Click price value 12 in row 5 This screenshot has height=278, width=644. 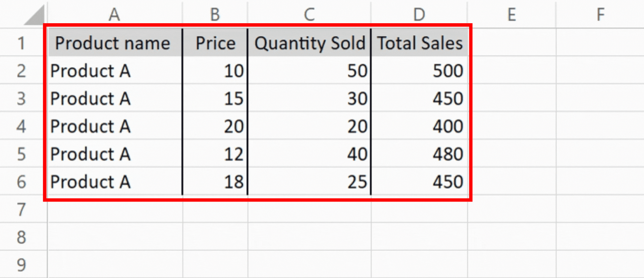coord(215,154)
